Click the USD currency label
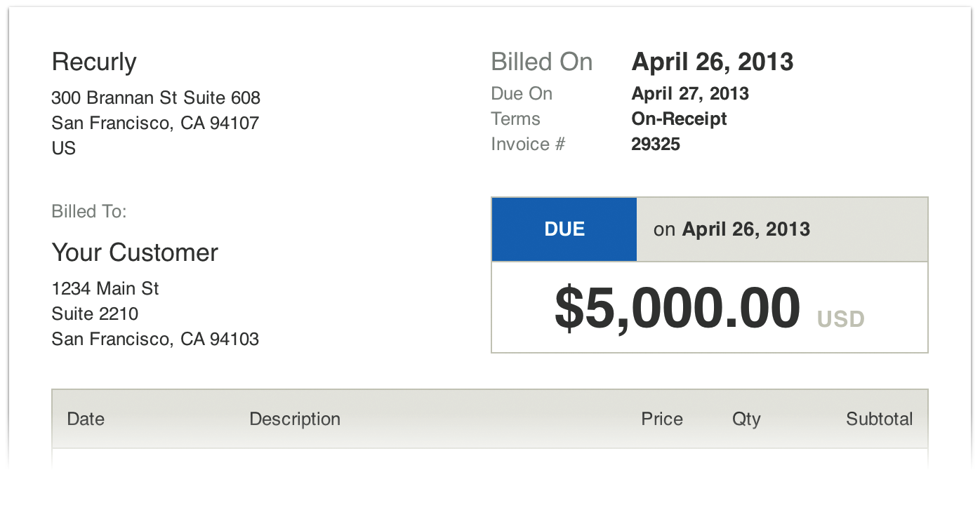The width and height of the screenshot is (980, 505). point(840,320)
